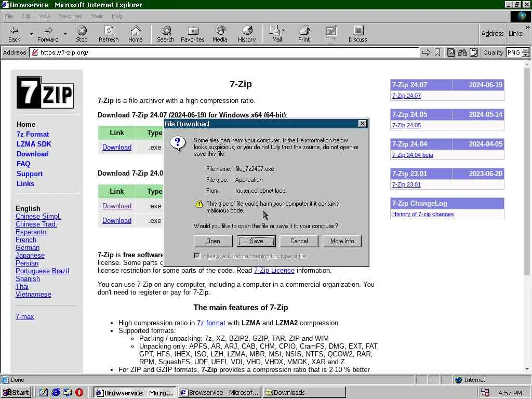The height and width of the screenshot is (399, 532).
Task: Click the Mail toolbar icon
Action: 274,31
